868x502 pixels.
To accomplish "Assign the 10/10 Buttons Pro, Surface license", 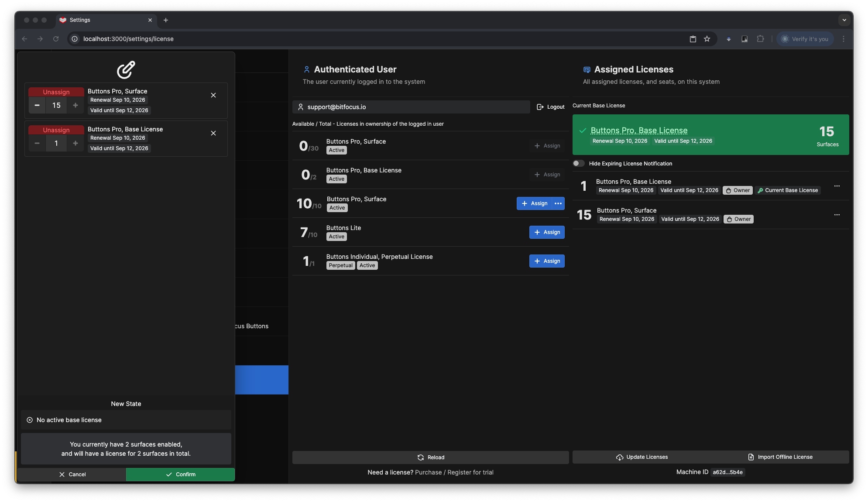I will tap(535, 203).
